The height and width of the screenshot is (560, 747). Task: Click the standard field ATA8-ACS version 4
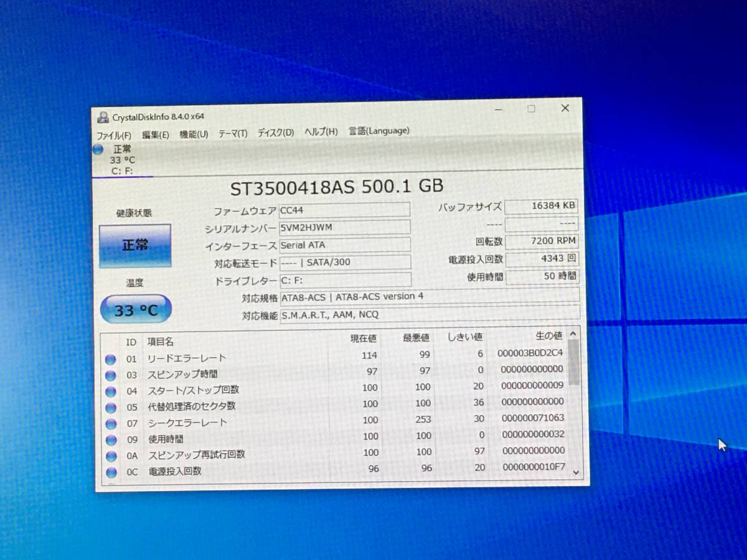coord(430,296)
